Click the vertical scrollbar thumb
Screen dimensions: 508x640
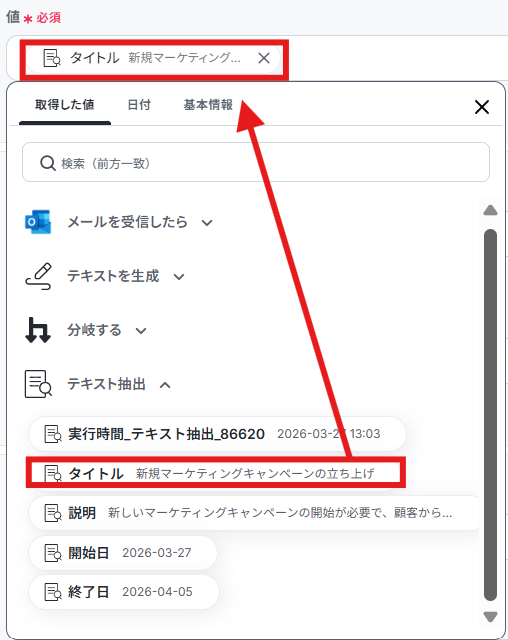click(x=490, y=415)
